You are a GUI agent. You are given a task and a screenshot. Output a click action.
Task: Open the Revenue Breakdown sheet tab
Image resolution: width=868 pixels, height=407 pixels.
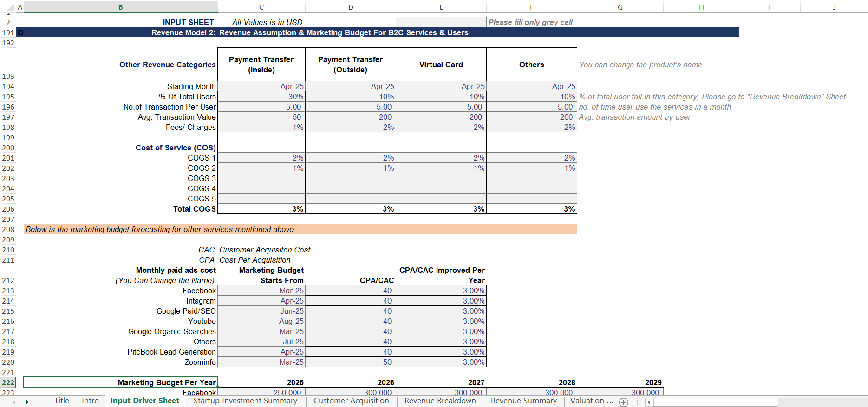coord(440,401)
